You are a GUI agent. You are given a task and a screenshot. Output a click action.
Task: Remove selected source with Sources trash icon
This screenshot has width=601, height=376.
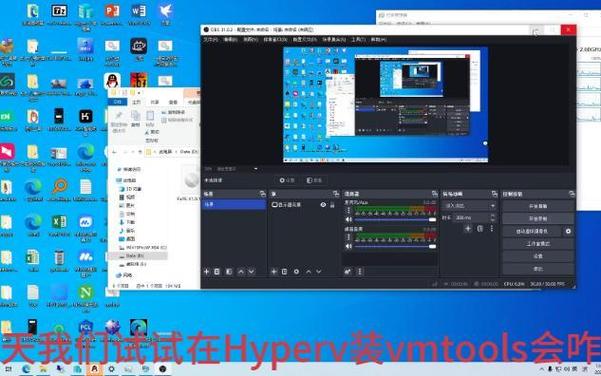coord(284,272)
